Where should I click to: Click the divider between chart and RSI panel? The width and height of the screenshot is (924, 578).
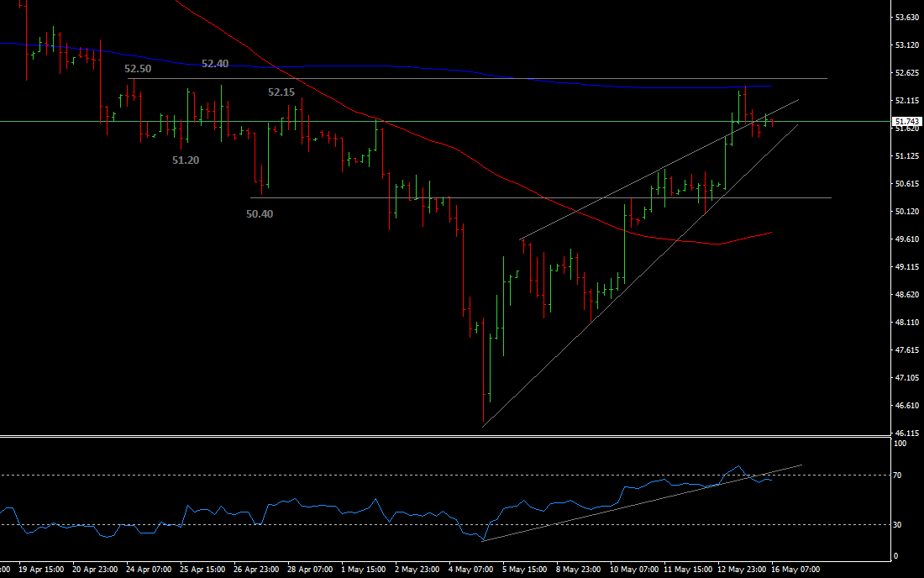(x=444, y=435)
